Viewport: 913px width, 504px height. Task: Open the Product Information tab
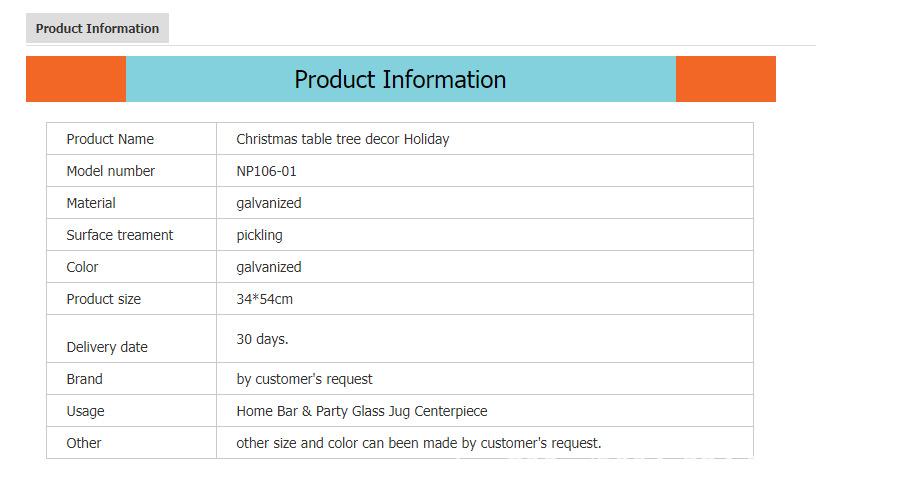click(97, 28)
